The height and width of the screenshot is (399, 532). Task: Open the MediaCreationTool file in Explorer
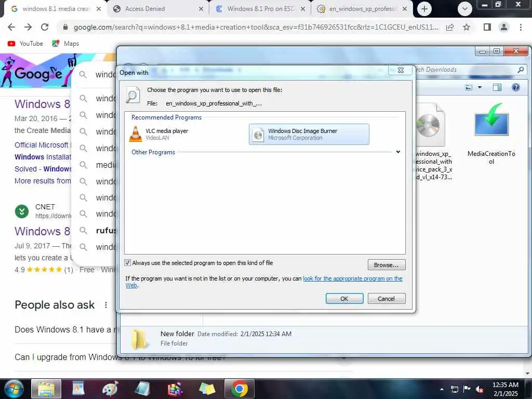pos(491,134)
